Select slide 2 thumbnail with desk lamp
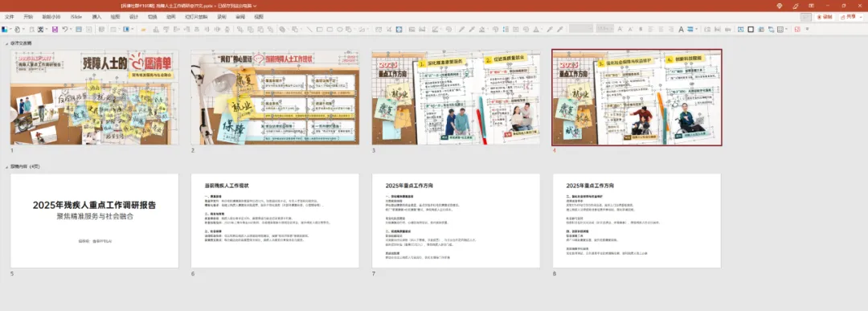The image size is (868, 311). click(275, 97)
